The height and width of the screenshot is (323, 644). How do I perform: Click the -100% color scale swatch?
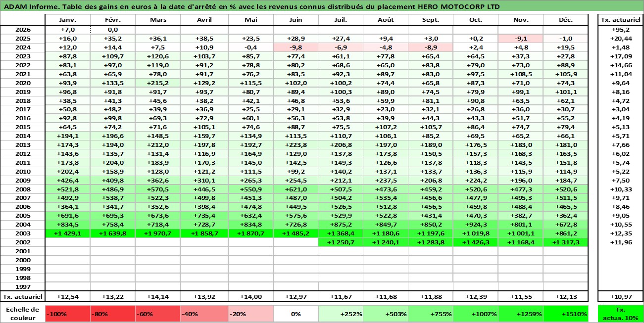pyautogui.click(x=68, y=314)
